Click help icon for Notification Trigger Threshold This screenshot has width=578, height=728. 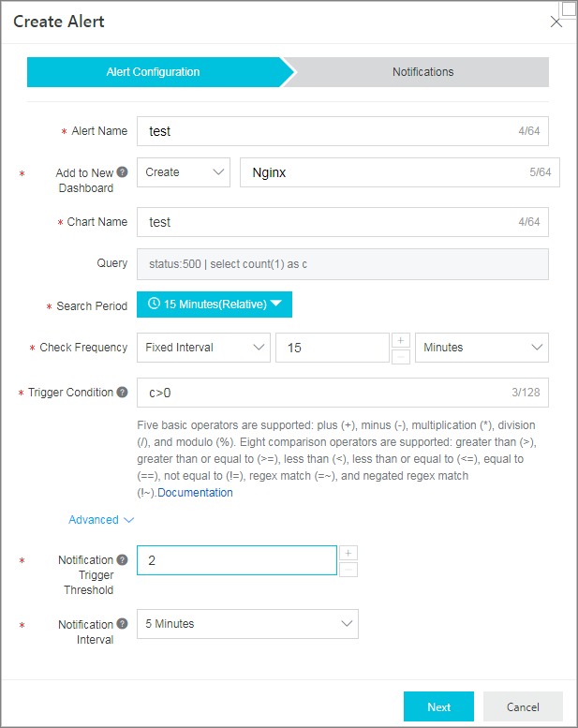pos(122,560)
